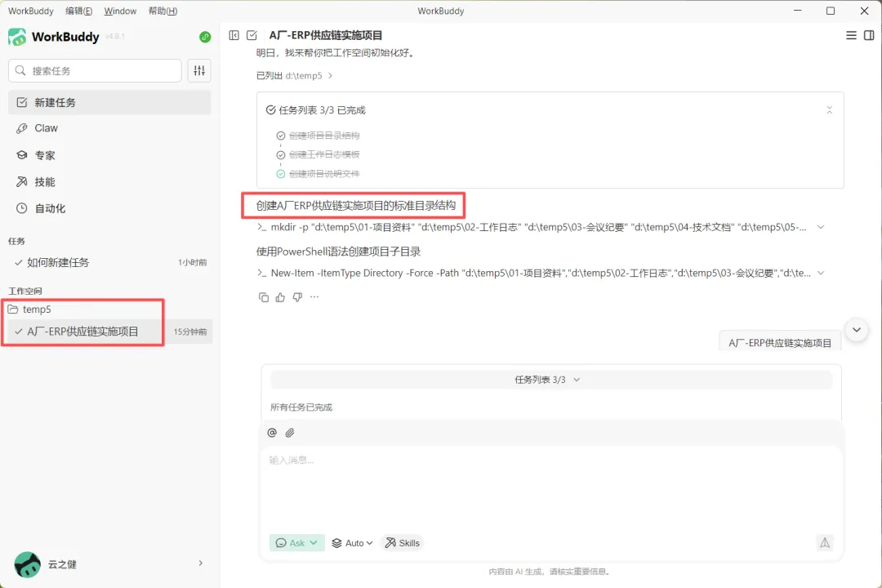Open the Window menu
Screen dimensions: 882x588
point(120,11)
